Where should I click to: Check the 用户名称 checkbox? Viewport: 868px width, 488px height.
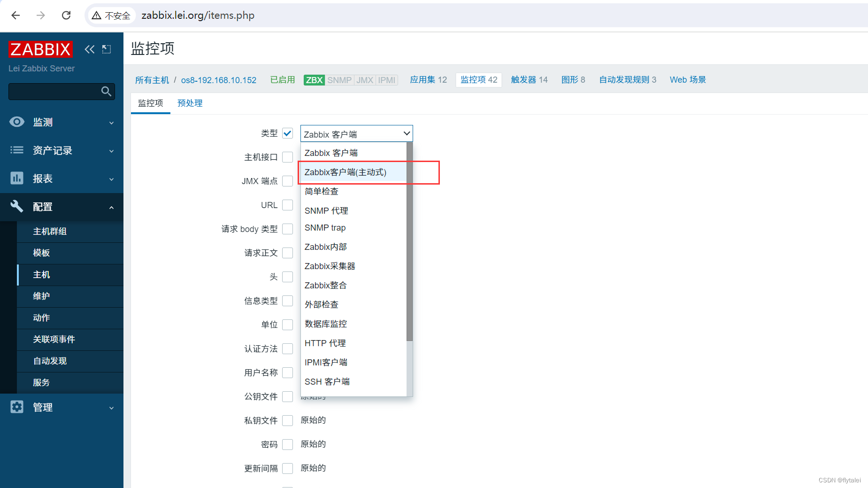[x=288, y=373]
